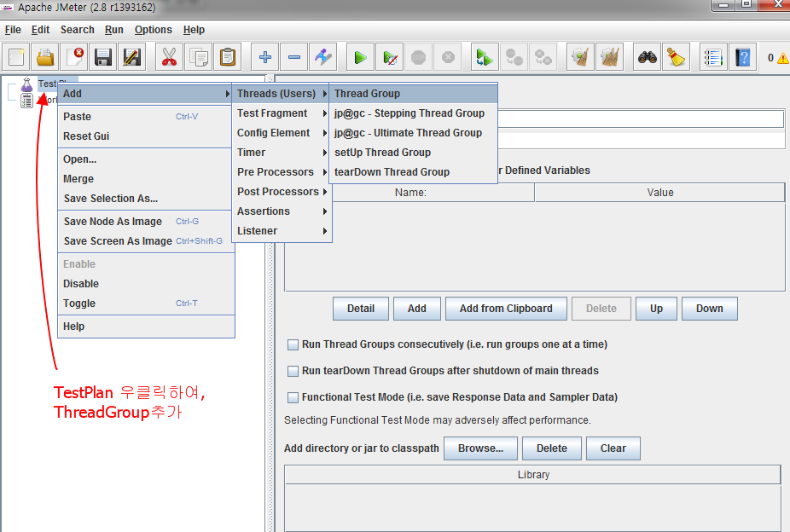This screenshot has height=532, width=790.
Task: Open help with the question mark icon
Action: point(742,57)
